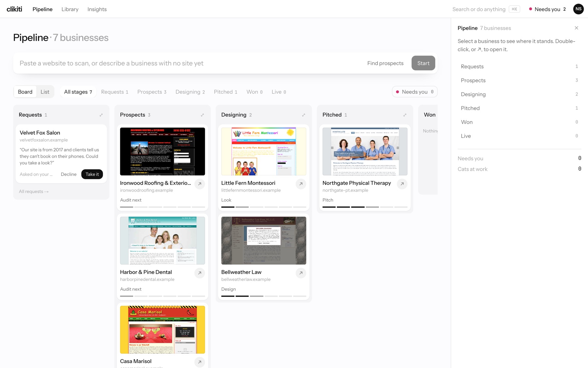This screenshot has height=368, width=588.
Task: Open the All requests link
Action: [x=34, y=192]
